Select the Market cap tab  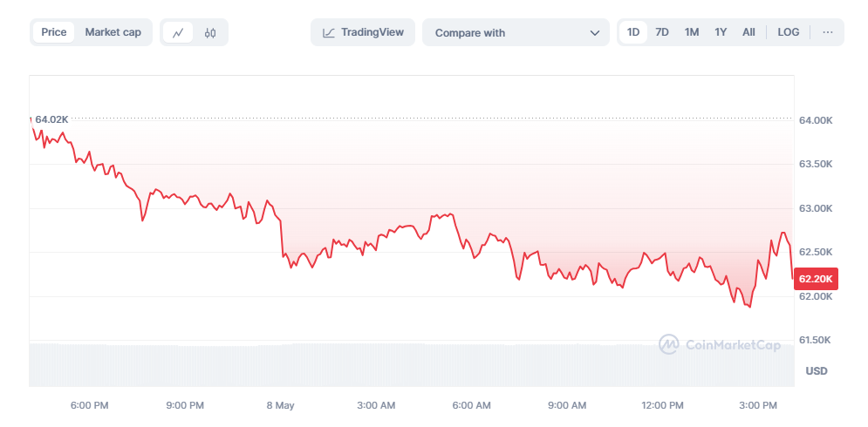113,32
